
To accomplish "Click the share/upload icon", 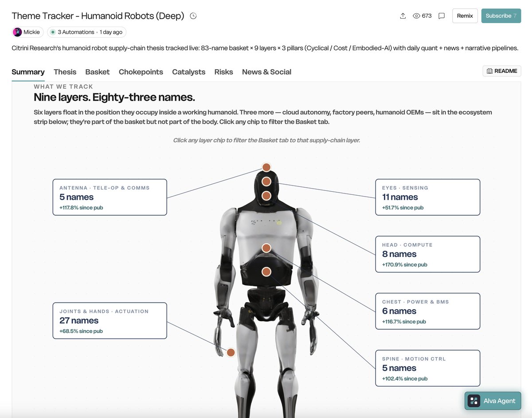I will point(403,16).
